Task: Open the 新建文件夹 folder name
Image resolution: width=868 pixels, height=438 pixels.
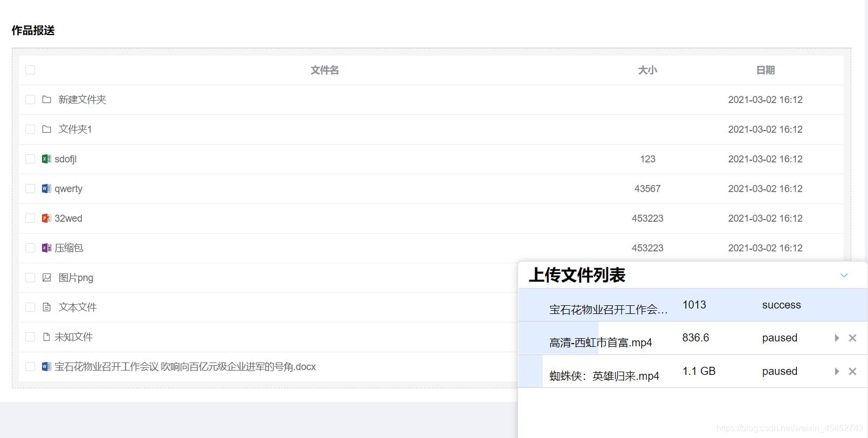Action: point(82,99)
